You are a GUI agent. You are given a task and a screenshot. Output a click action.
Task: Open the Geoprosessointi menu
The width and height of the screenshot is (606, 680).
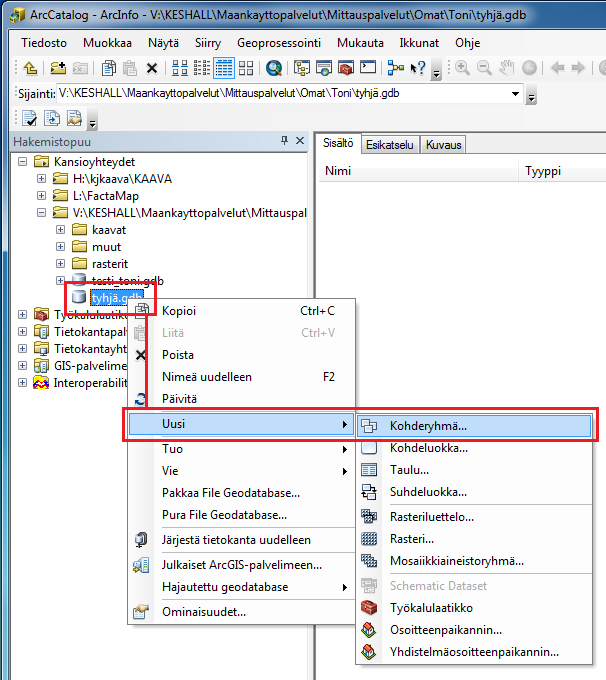[279, 43]
